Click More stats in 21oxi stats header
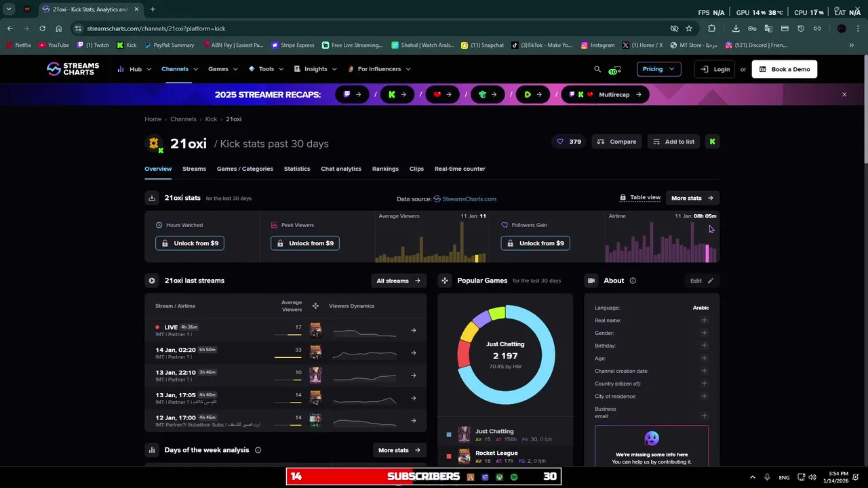 [x=692, y=198]
